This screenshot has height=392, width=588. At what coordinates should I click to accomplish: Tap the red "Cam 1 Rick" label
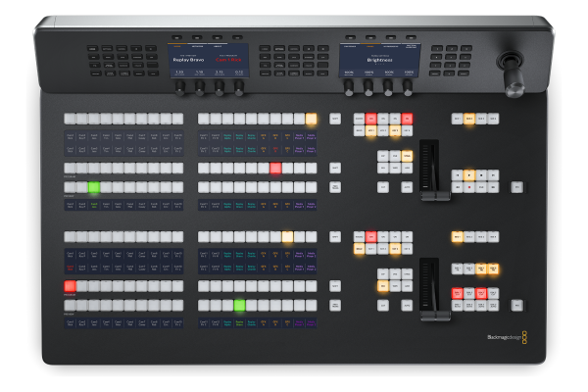coord(228,60)
